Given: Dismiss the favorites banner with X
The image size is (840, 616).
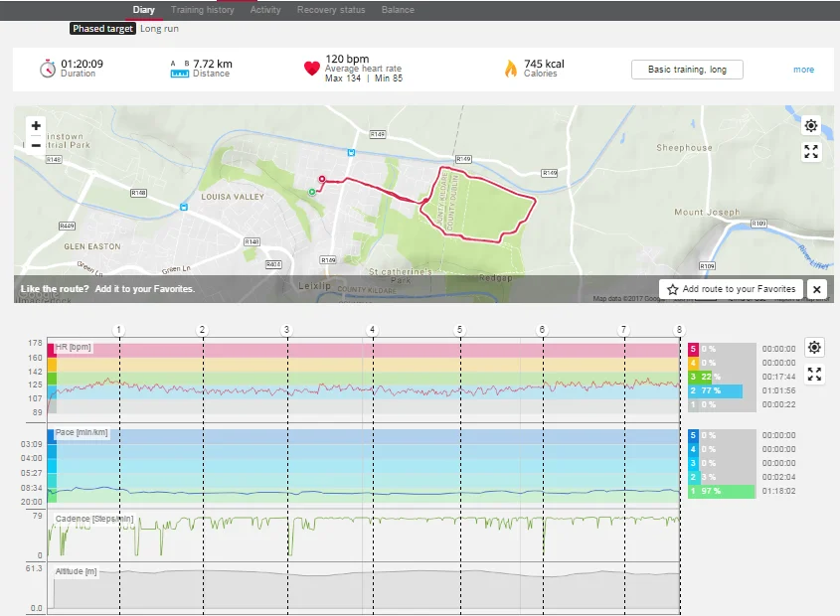Looking at the screenshot, I should coord(816,289).
